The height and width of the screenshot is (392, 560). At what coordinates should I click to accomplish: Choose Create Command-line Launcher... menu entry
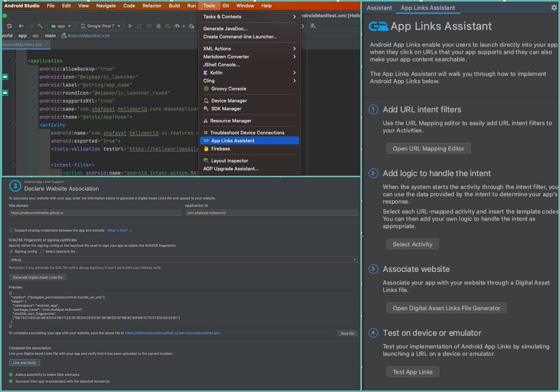point(250,37)
